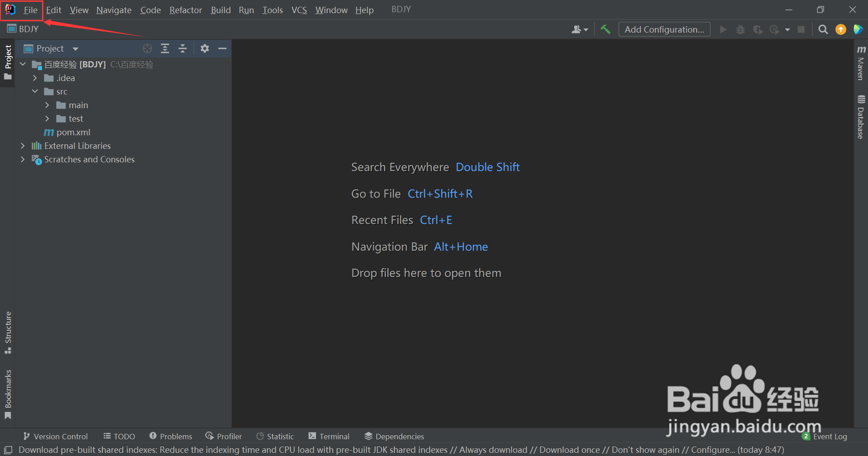
Task: Open the colorful JetBrains Toolbox icon
Action: [x=858, y=29]
